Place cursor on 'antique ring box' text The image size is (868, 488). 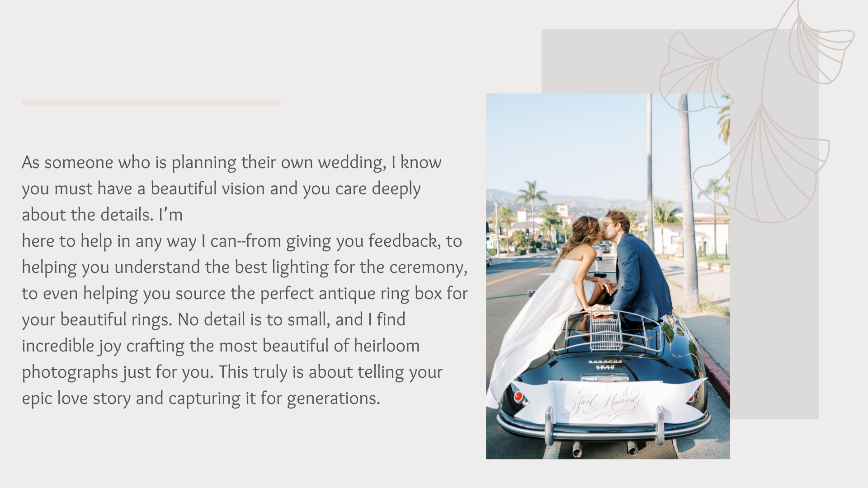pos(380,294)
